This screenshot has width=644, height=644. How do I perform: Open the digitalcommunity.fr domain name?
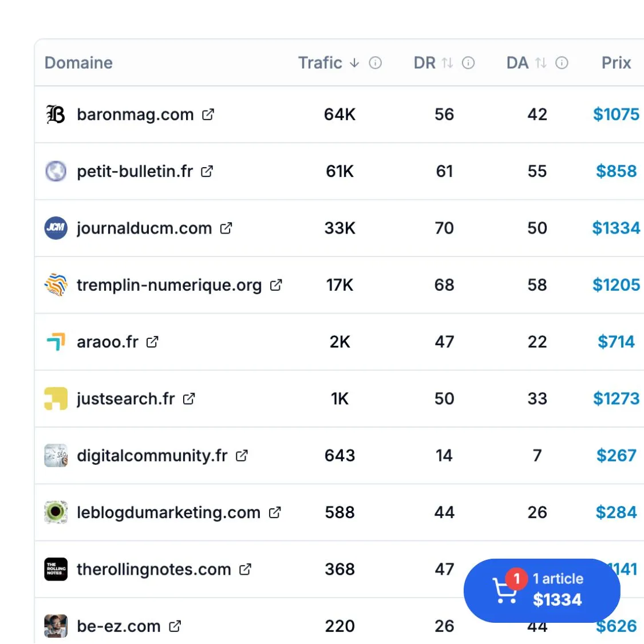click(x=152, y=456)
